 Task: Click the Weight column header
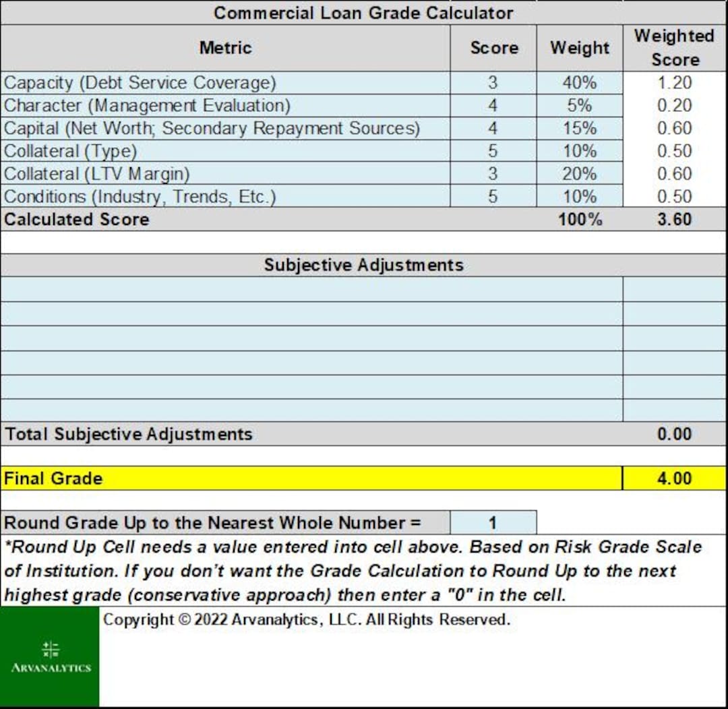point(580,48)
